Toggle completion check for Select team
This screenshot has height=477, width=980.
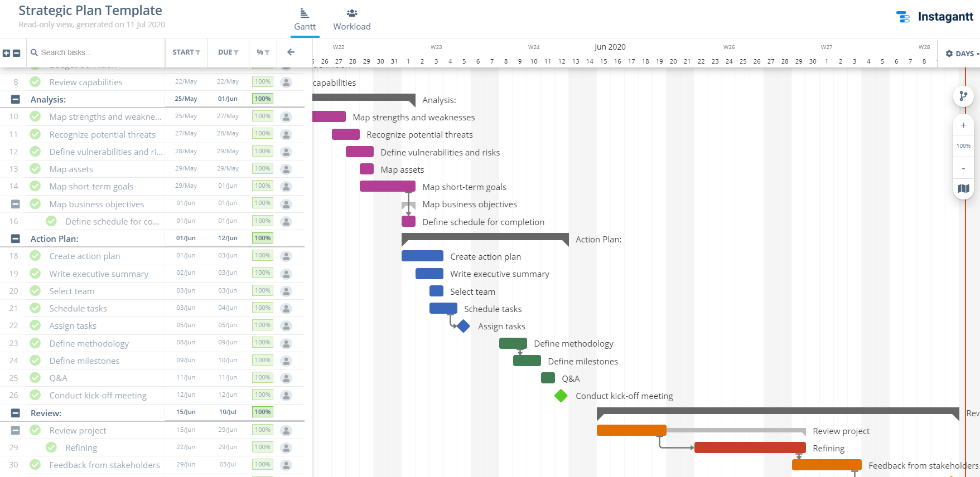click(35, 291)
